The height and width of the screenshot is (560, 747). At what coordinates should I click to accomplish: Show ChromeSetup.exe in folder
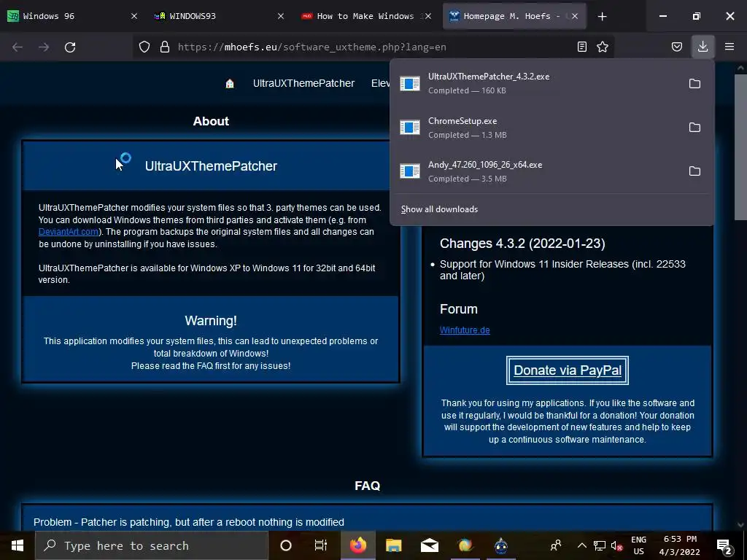[694, 127]
